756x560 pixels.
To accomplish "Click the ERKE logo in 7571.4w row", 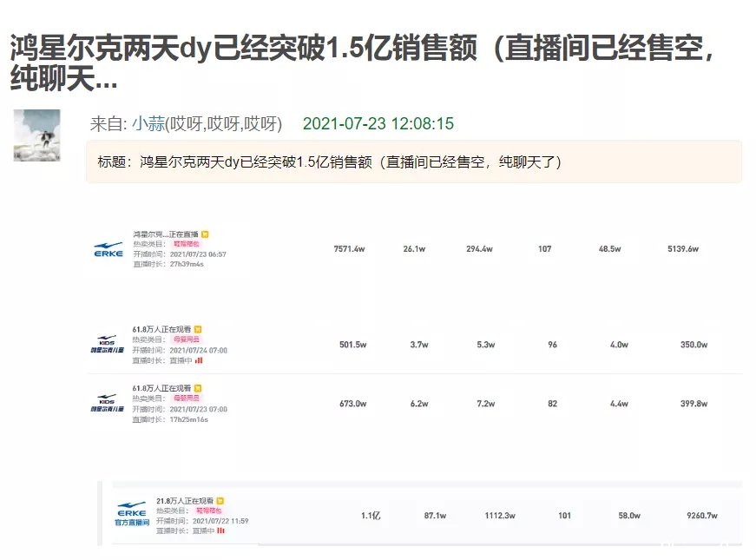I will click(x=108, y=249).
